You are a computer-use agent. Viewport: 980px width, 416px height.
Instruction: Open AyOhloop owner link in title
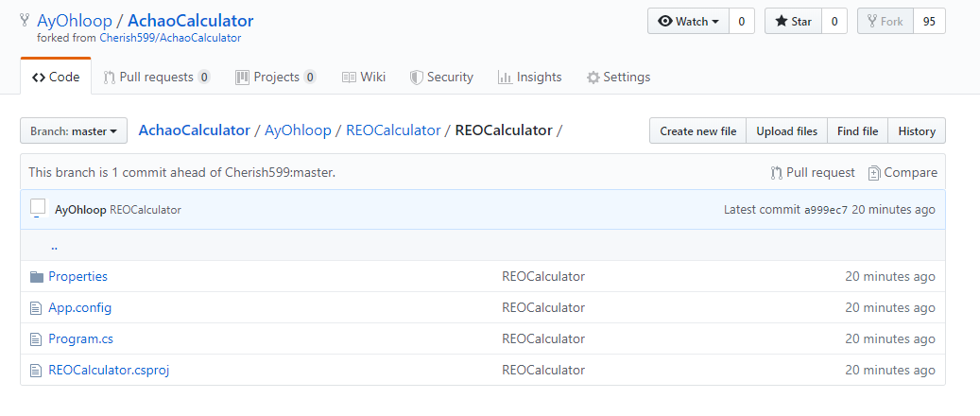pyautogui.click(x=75, y=21)
